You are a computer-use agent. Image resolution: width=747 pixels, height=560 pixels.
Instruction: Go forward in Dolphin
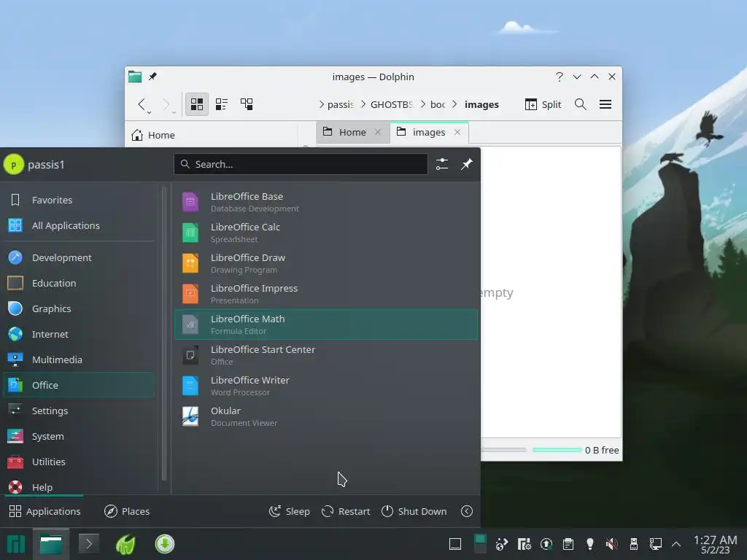coord(166,104)
